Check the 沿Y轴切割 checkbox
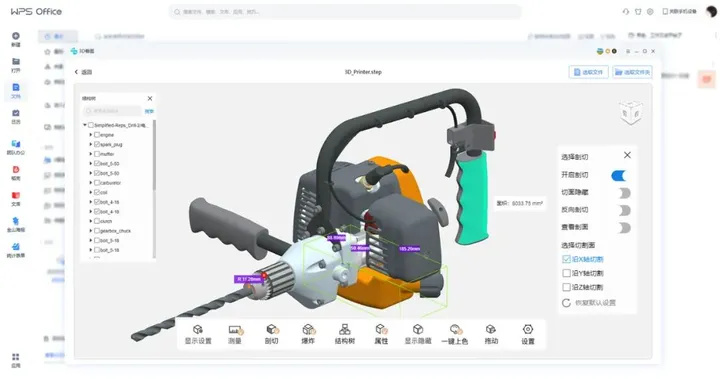This screenshot has height=379, width=720. tap(567, 273)
